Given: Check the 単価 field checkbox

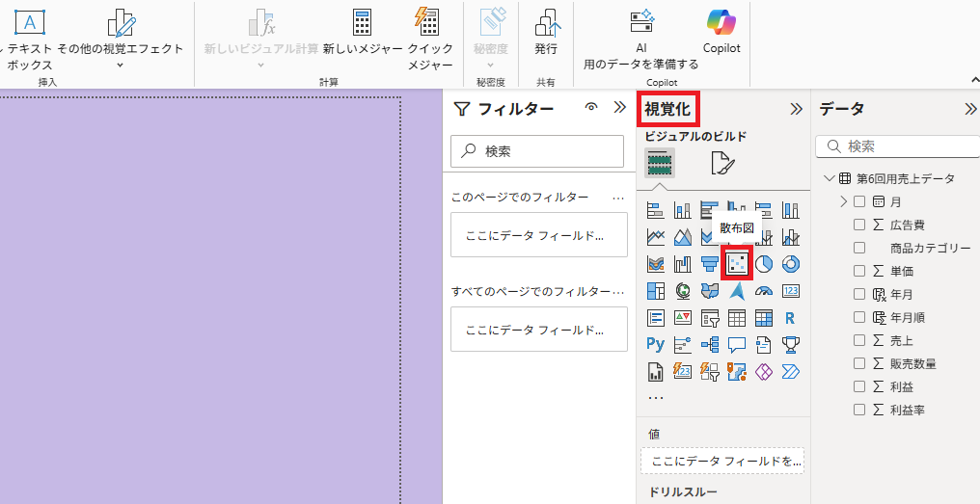Looking at the screenshot, I should [859, 271].
